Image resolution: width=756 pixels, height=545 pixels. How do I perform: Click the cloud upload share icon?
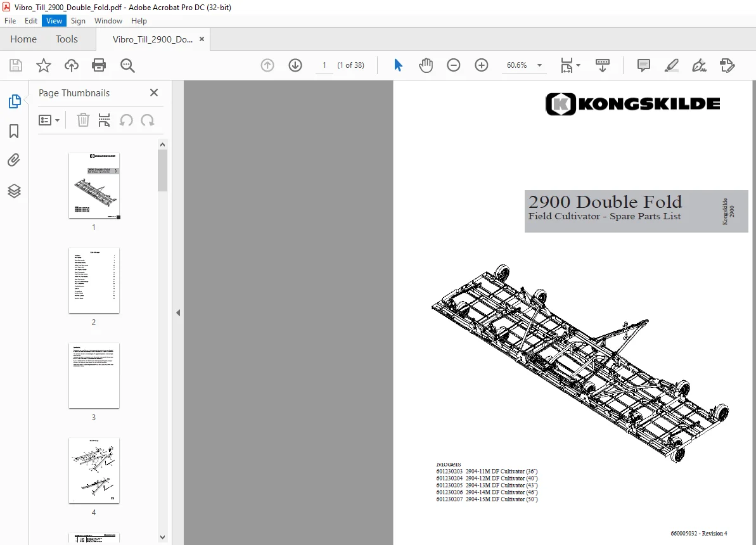click(x=72, y=65)
